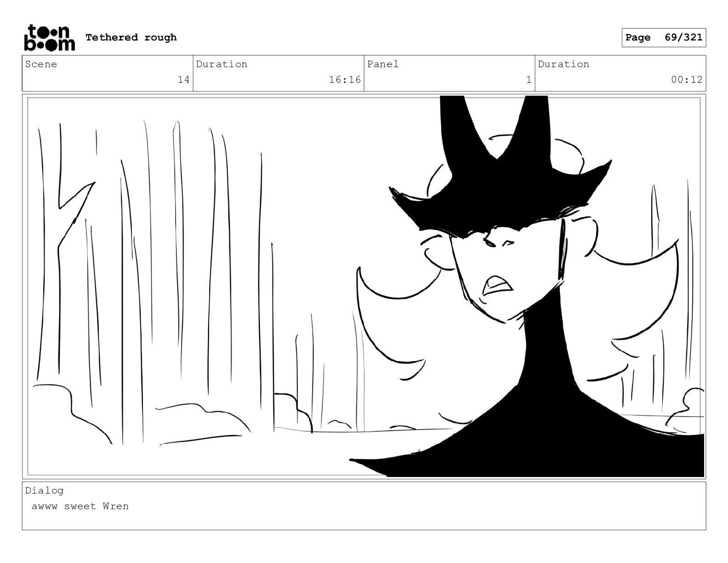728x563 pixels.
Task: Select panel number value '1'
Action: [529, 80]
